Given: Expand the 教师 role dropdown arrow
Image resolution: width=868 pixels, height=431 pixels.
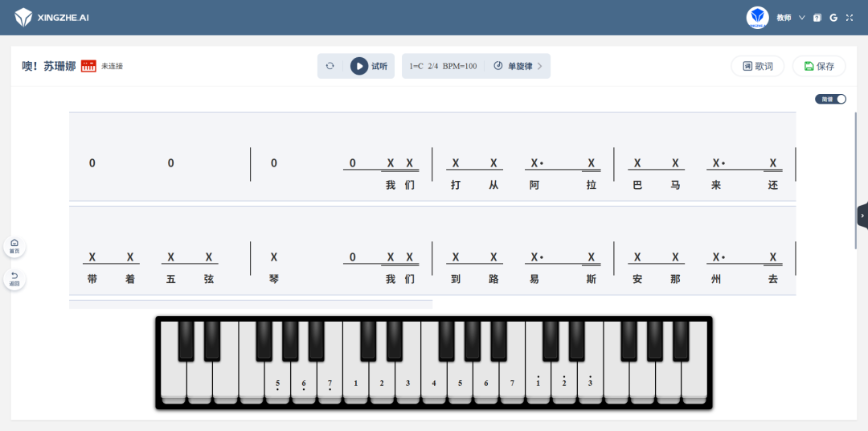Looking at the screenshot, I should [801, 18].
